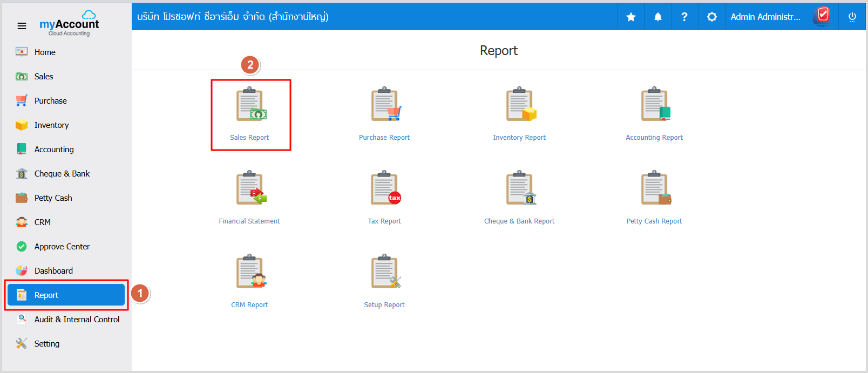
Task: Open the settings gear icon in header
Action: point(712,17)
